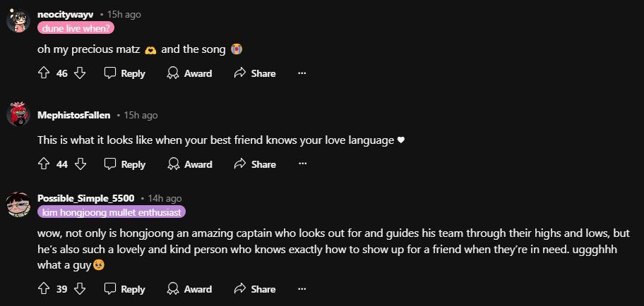
Task: Downvote MephistosFallen's comment
Action: pyautogui.click(x=80, y=164)
